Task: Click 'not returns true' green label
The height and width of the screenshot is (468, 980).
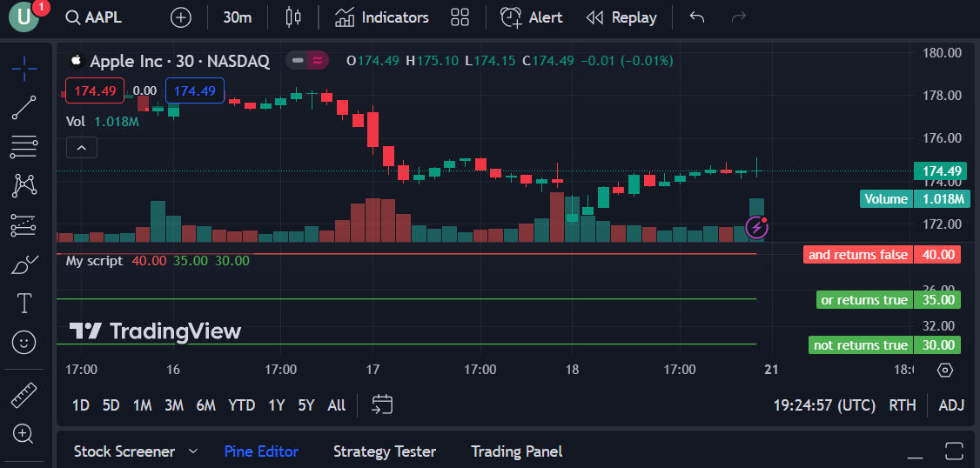Action: (x=861, y=344)
